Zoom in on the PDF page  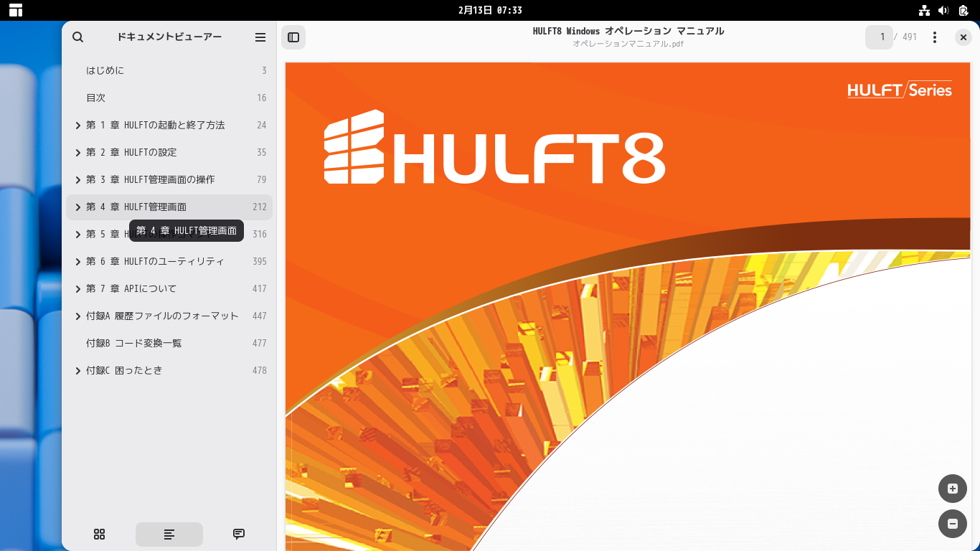953,489
